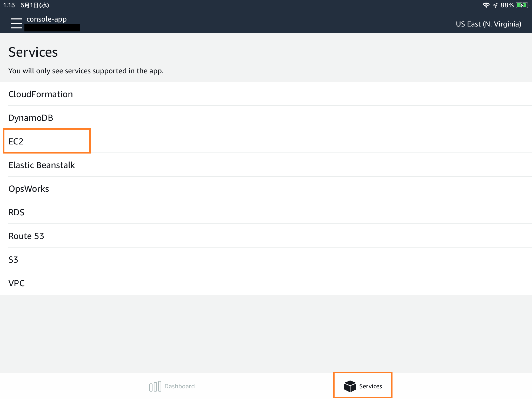
Task: Open the Route 53 service
Action: pos(26,236)
